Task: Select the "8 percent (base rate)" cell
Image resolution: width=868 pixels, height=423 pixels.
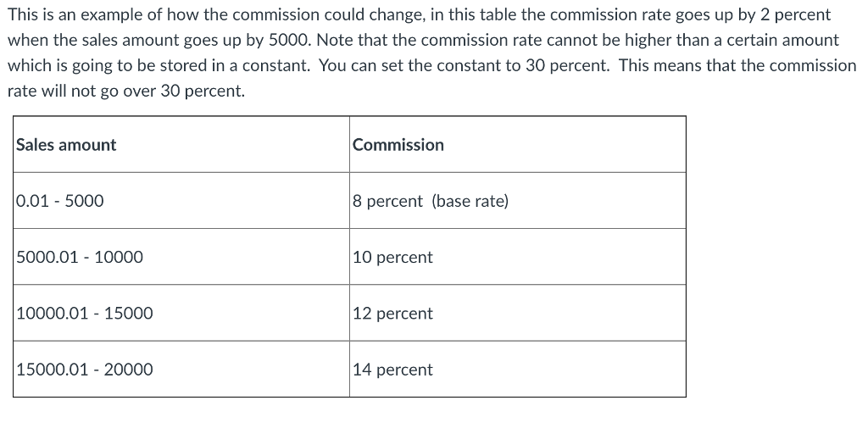Action: (x=518, y=200)
